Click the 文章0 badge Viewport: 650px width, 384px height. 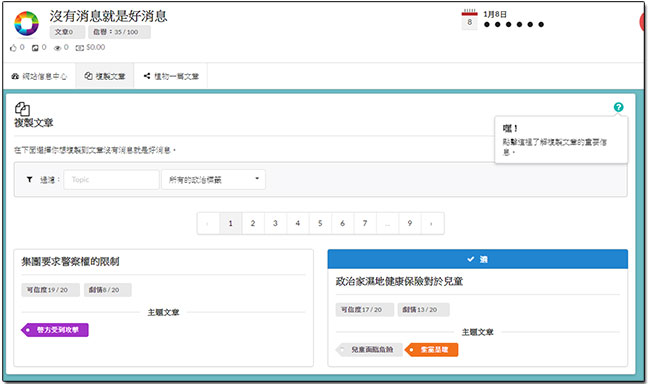click(67, 32)
